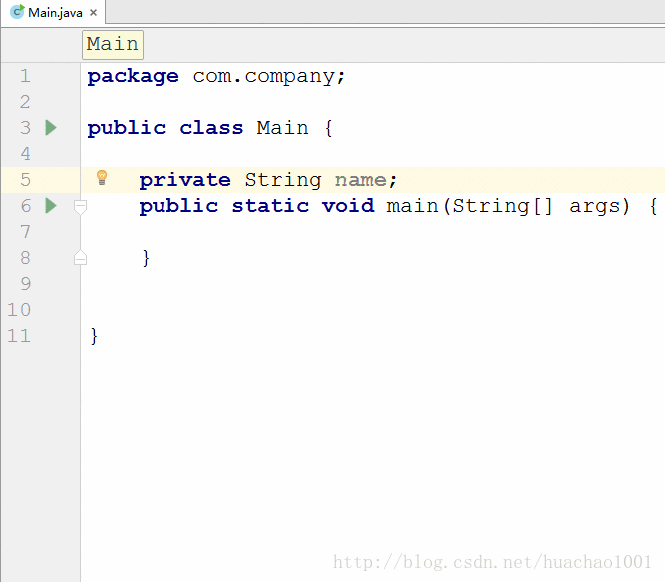Viewport: 665px width, 582px height.
Task: Collapse the main method fold marker on line 6
Action: point(80,207)
